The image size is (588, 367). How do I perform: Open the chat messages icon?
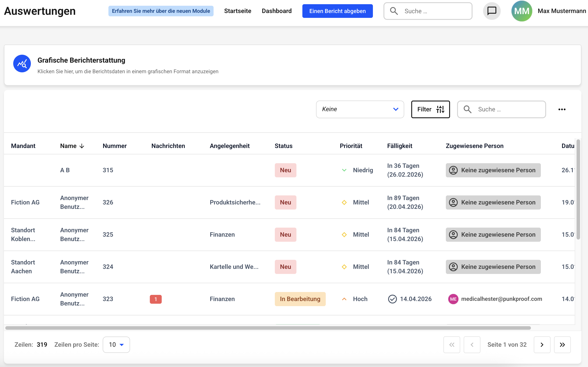point(491,11)
